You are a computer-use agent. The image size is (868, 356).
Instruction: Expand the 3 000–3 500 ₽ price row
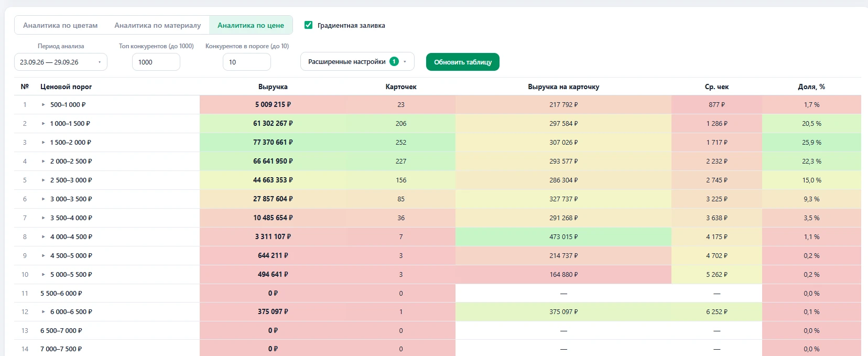[x=44, y=199]
